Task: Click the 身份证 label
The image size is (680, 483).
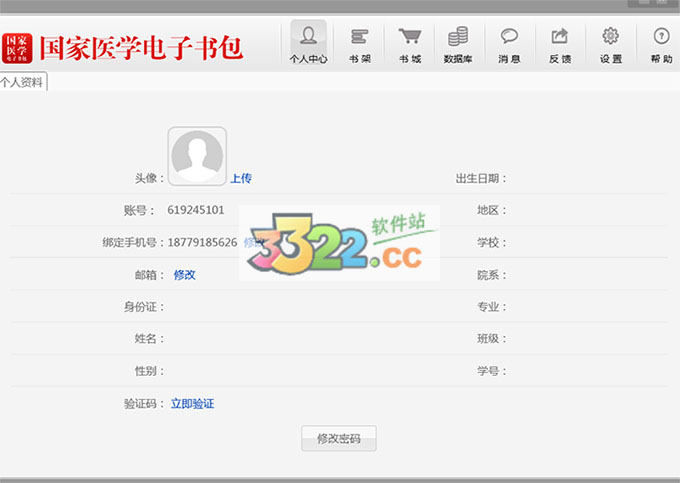Action: [144, 307]
